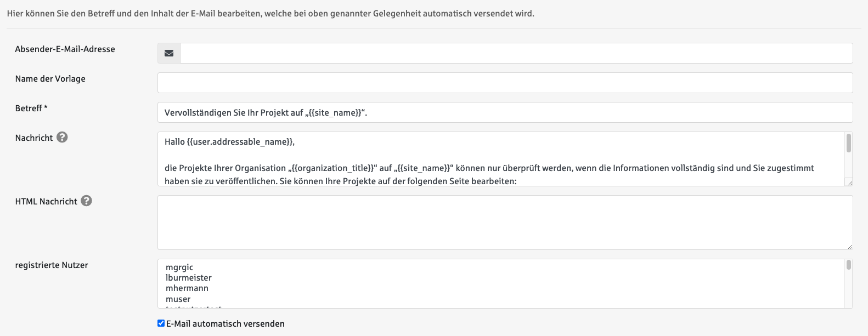Screen dimensions: 868x336
Task: Click the registrierte Nutzer label
Action: 51,265
